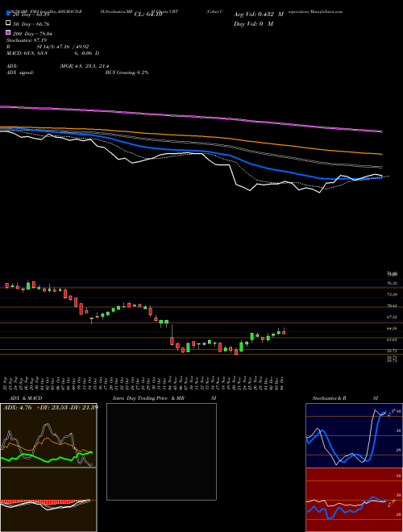
Task: Select the '20 Day - 63.39' legend text
Action: 31,15
